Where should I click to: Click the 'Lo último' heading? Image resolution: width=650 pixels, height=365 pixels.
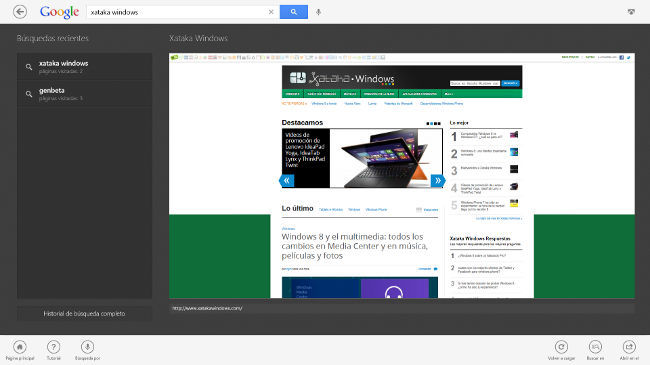click(298, 208)
